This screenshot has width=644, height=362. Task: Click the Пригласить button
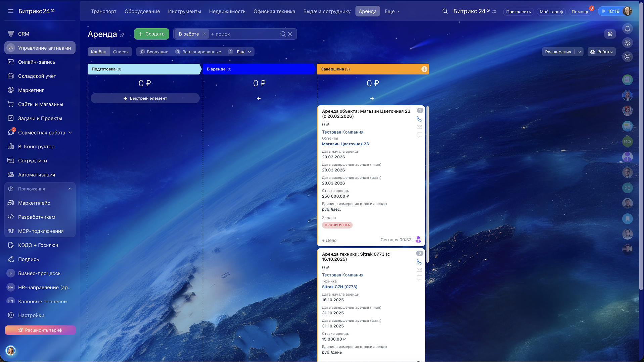(518, 12)
